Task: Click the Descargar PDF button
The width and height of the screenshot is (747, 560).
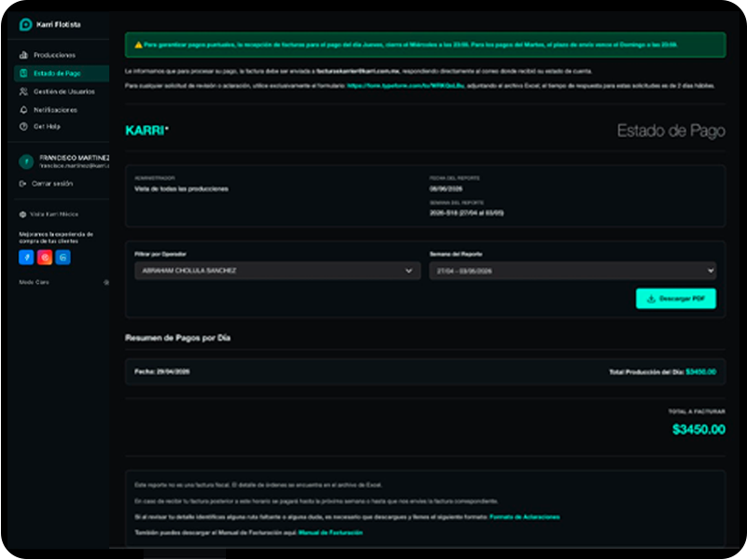Action: (x=675, y=299)
